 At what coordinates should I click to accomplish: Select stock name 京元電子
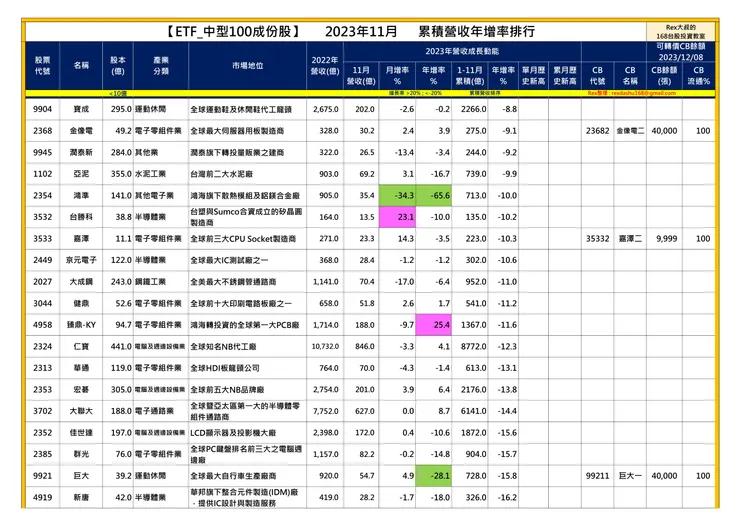(81, 260)
